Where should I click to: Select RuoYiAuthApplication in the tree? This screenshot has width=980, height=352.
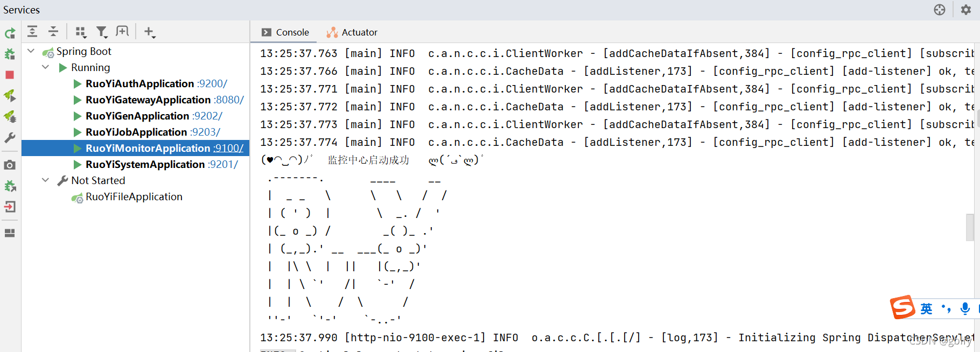coord(140,83)
